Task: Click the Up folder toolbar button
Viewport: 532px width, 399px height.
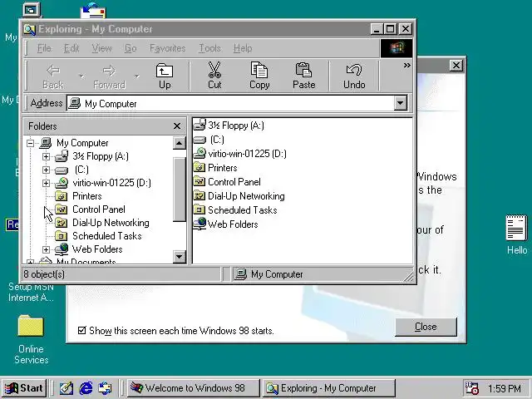Action: (x=165, y=76)
